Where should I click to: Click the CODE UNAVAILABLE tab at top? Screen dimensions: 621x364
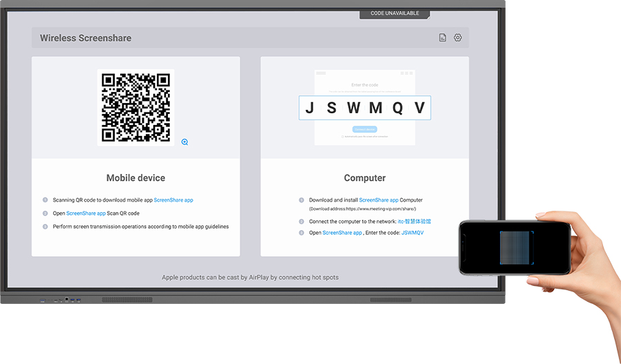pyautogui.click(x=394, y=13)
